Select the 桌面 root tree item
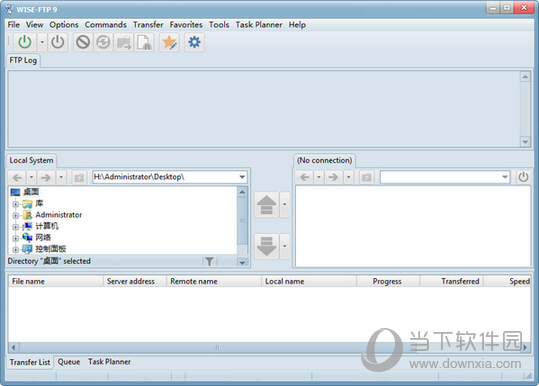Image resolution: width=539 pixels, height=386 pixels. click(31, 192)
